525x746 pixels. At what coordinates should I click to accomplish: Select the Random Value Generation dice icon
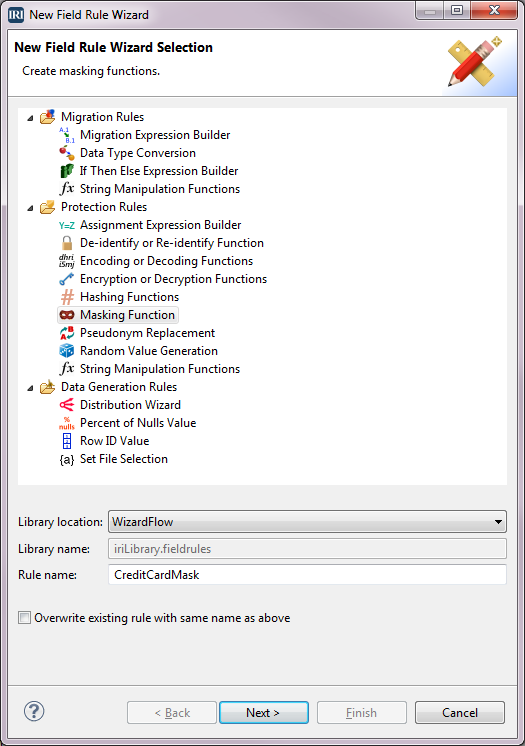pos(67,351)
